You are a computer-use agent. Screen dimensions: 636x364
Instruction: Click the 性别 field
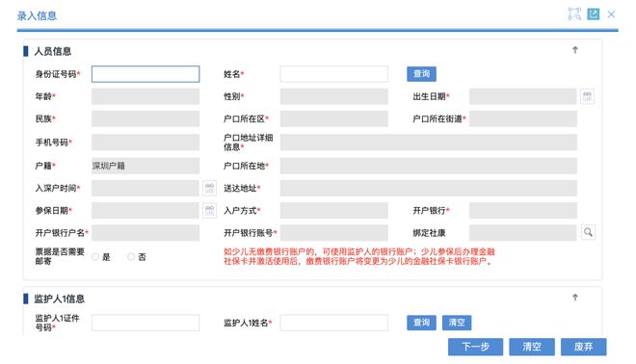(x=333, y=96)
